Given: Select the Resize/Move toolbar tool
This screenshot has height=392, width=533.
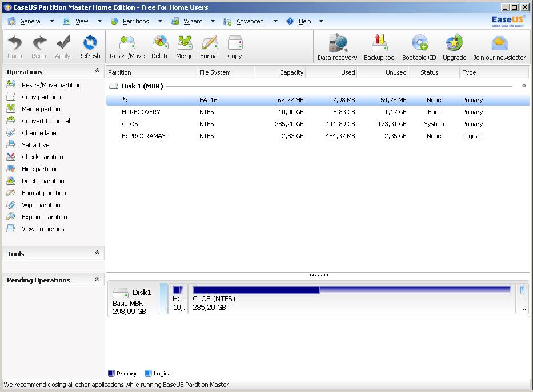Looking at the screenshot, I should point(127,47).
